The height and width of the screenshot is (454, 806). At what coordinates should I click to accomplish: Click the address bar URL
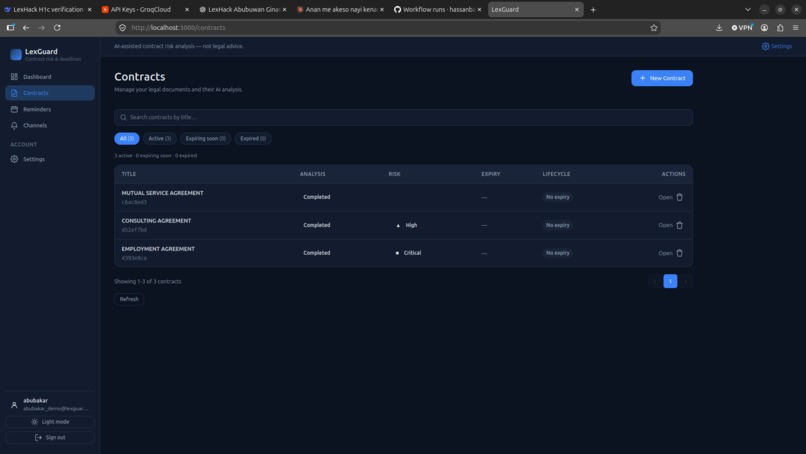[x=178, y=28]
